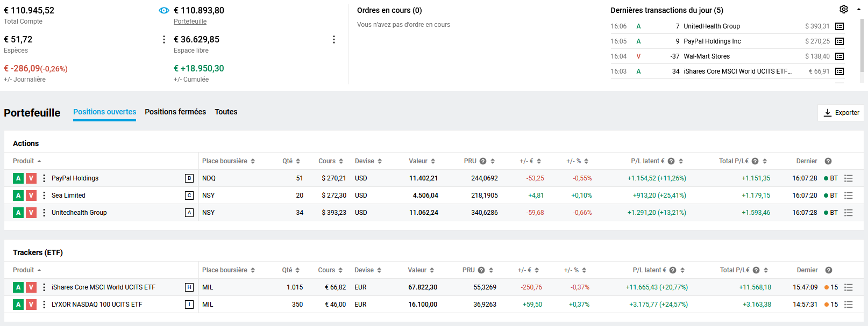
Task: Open the three-dot menu beside Espace libre
Action: pos(334,40)
